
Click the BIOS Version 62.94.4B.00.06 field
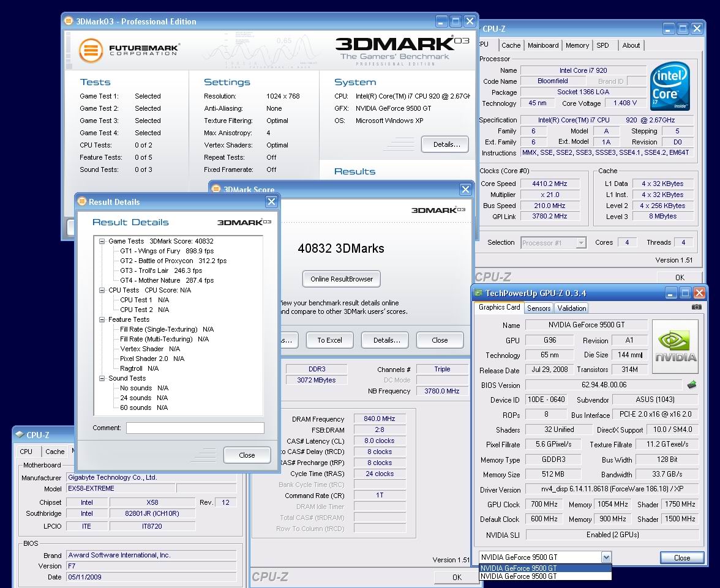(604, 385)
